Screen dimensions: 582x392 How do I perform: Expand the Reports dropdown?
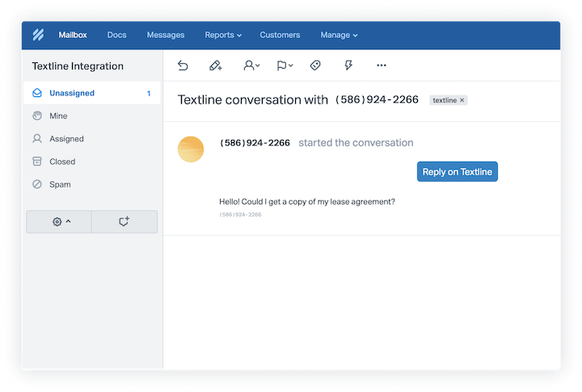coord(223,35)
